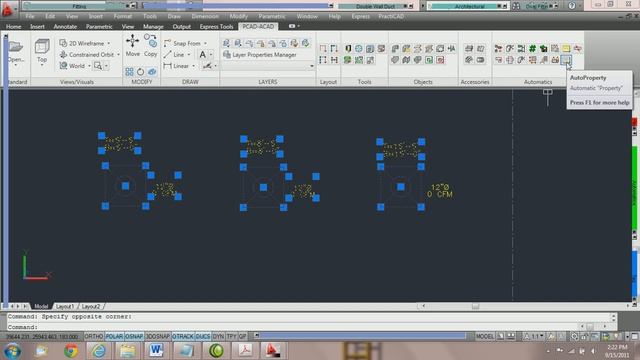Viewport: 640px width, 360px height.
Task: Click the circular target icon in Tools panel
Action: pos(359,49)
